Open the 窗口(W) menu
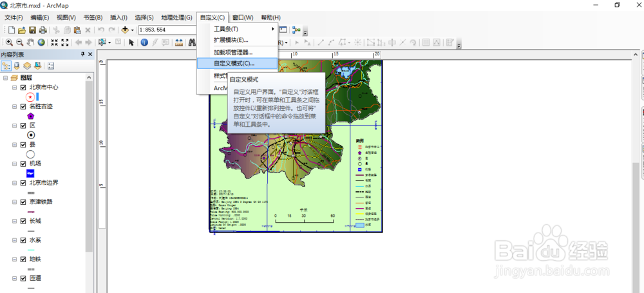 click(x=243, y=17)
